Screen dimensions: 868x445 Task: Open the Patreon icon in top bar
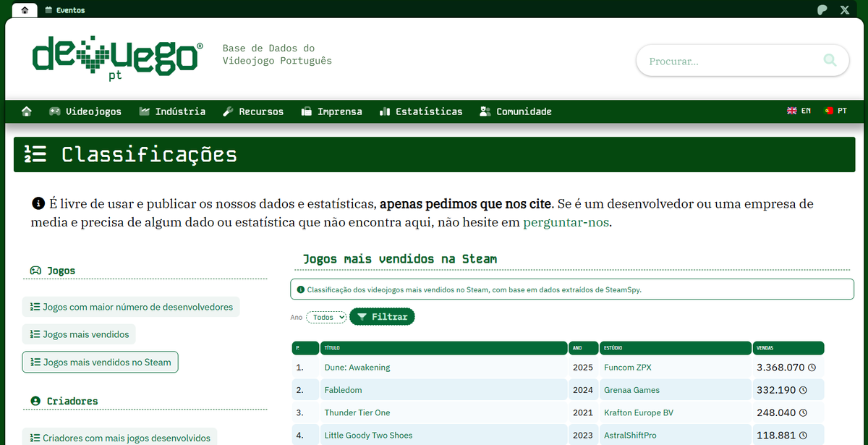(822, 10)
